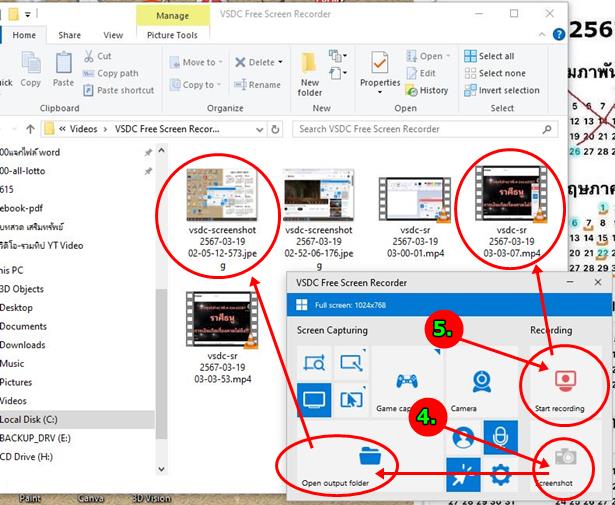The height and width of the screenshot is (505, 615).
Task: Open the Open button dropdown
Action: [448, 56]
